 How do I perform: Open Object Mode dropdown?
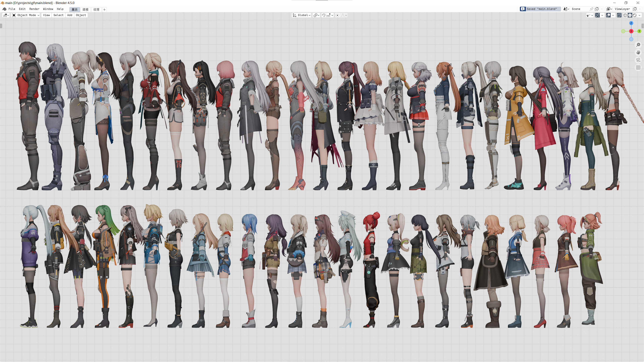[x=26, y=15]
